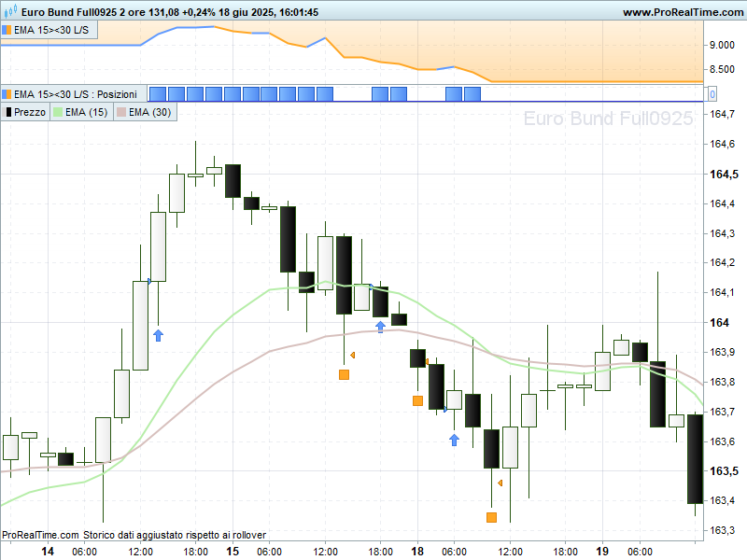Screen dimensions: 747x560
Task: Click the bold 163,5 price axis label
Action: [725, 471]
